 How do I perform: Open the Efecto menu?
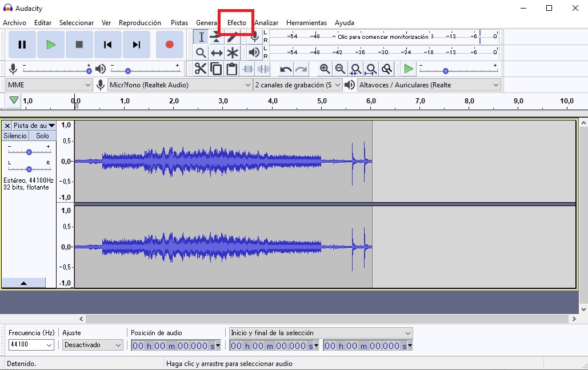236,23
